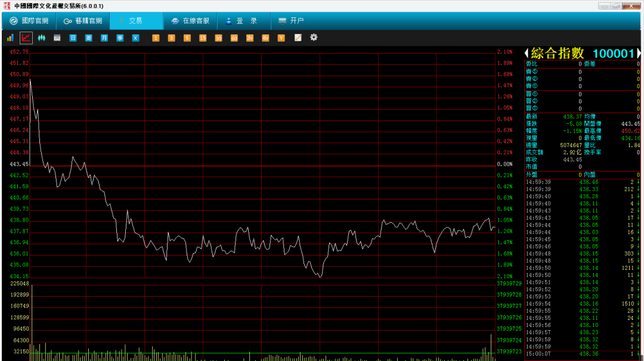Click the calendar icon in toolbar
Screen dimensions: 644x361
coord(57,38)
